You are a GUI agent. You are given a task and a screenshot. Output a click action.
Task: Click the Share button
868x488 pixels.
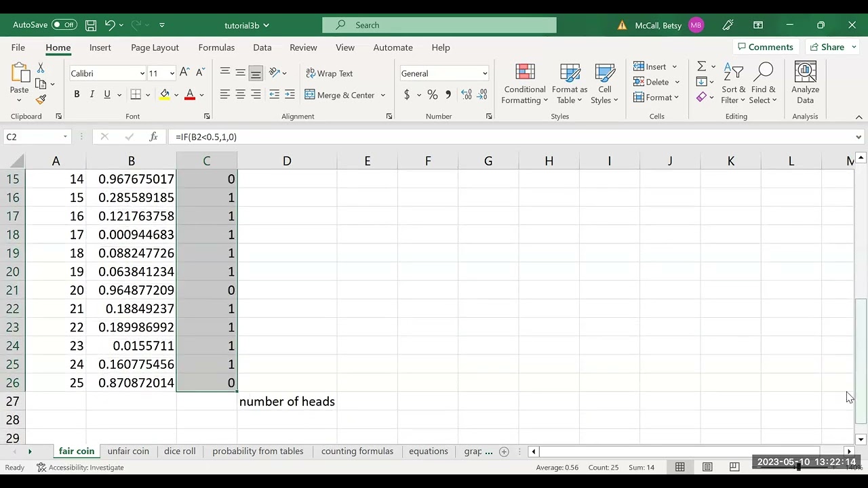pyautogui.click(x=827, y=47)
